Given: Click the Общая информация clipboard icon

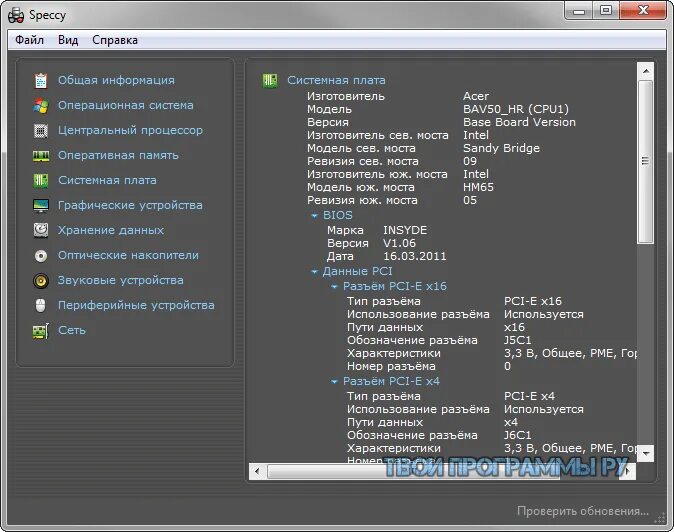Looking at the screenshot, I should click(x=41, y=80).
